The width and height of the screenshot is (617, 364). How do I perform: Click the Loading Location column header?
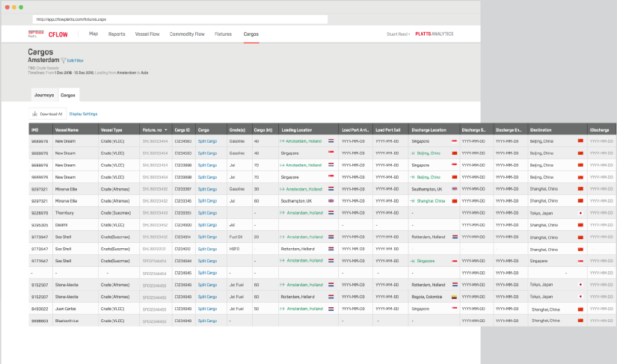(308, 130)
